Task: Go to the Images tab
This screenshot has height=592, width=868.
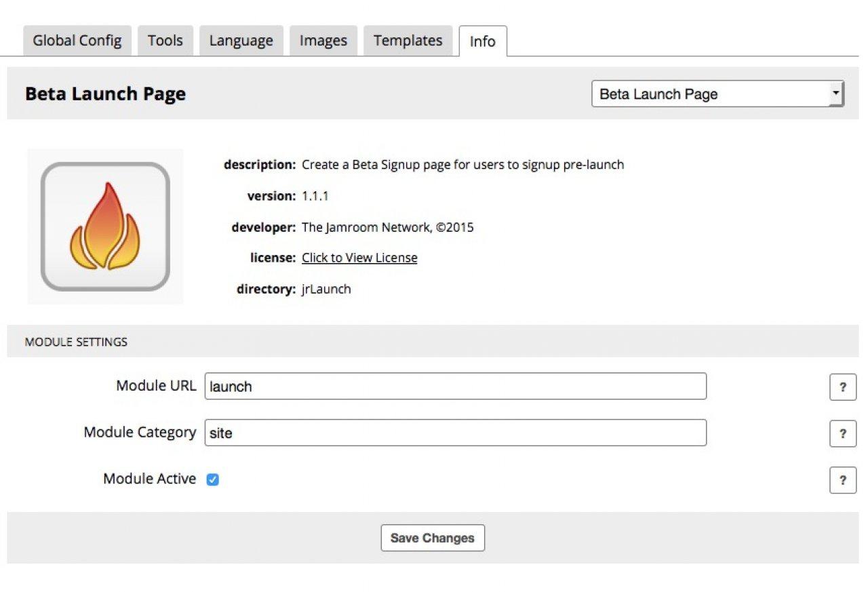Action: tap(323, 41)
